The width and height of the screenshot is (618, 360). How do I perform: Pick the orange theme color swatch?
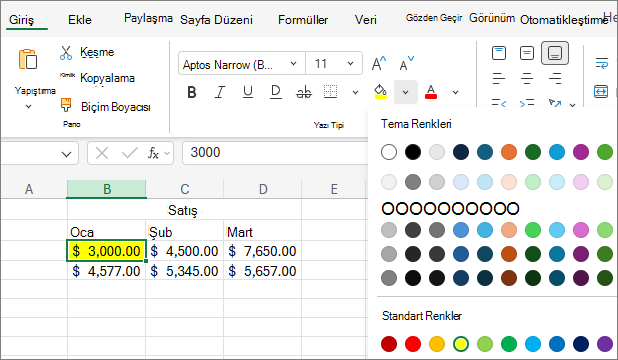(509, 152)
